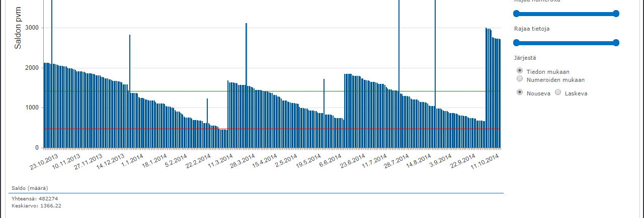Click the y-axis value 1000
The width and height of the screenshot is (644, 218).
32,107
